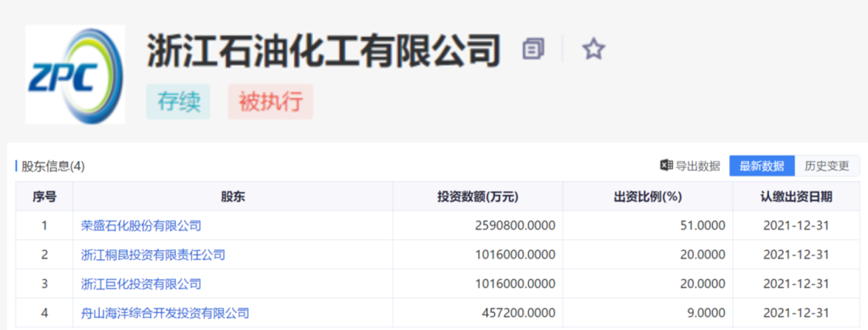Click the 存续 status tag
868x330 pixels.
(178, 102)
